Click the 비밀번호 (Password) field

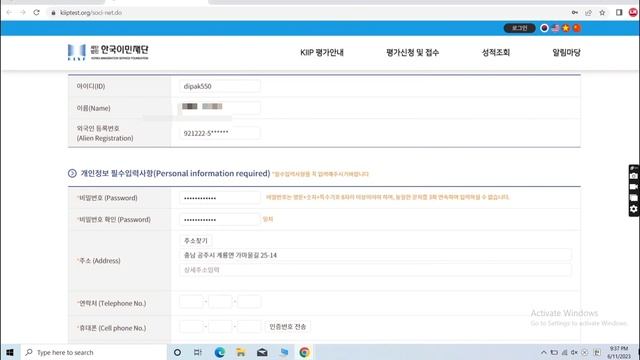220,198
